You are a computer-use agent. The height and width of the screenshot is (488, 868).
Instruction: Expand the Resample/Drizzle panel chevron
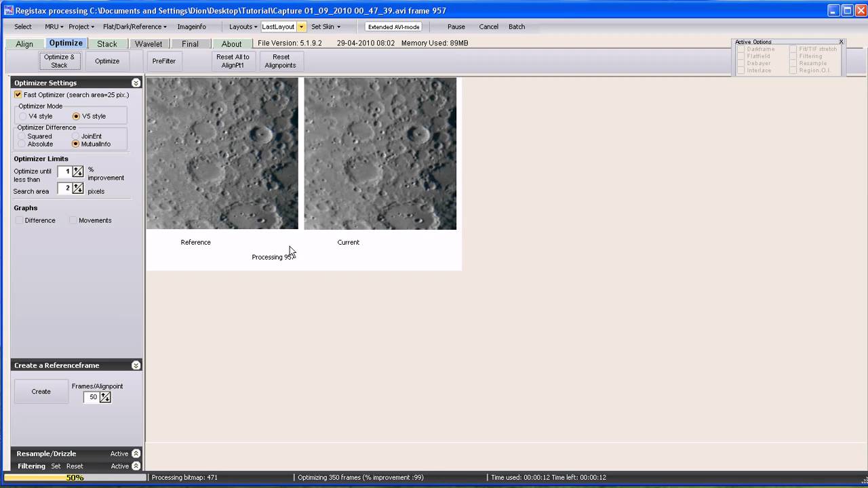click(136, 453)
